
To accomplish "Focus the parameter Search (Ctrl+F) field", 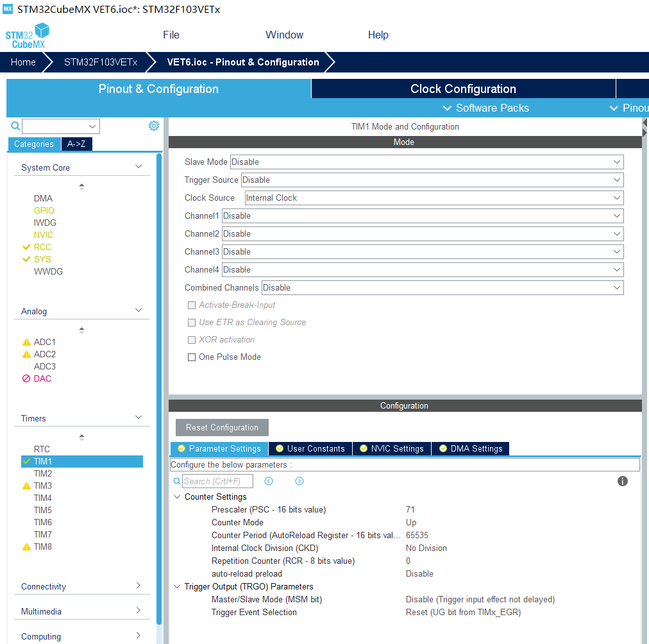I will coord(217,481).
